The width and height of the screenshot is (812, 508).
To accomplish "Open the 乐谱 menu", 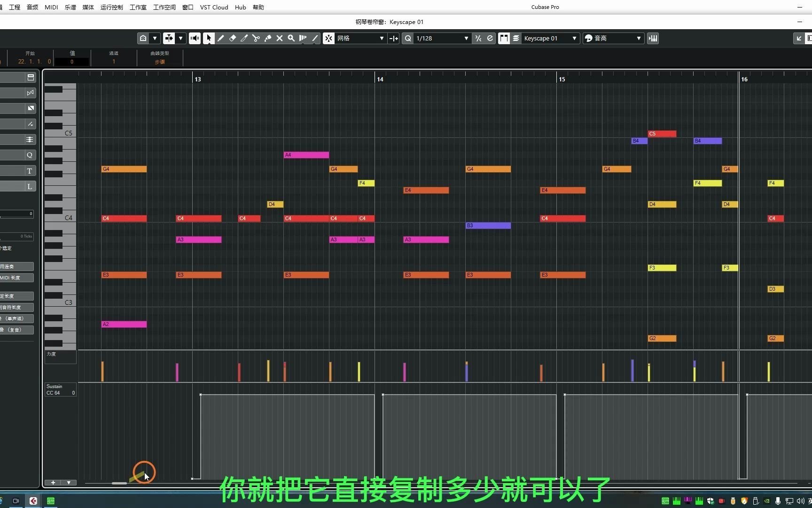I will pos(70,7).
